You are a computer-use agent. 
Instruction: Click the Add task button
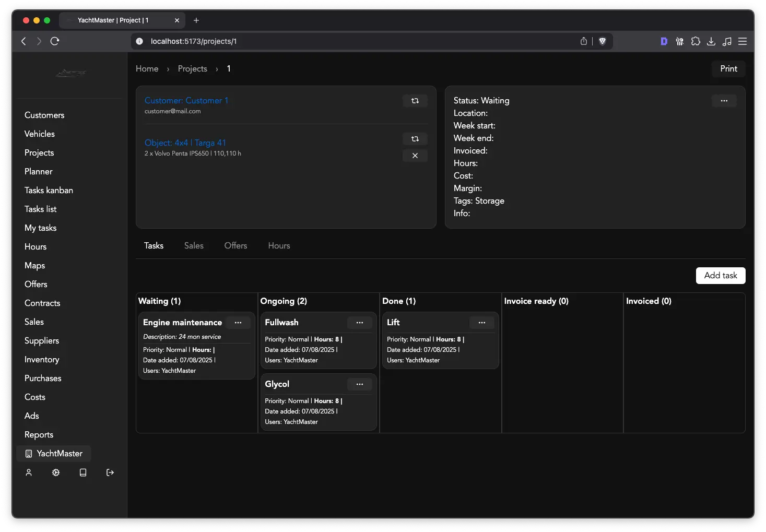pos(721,276)
